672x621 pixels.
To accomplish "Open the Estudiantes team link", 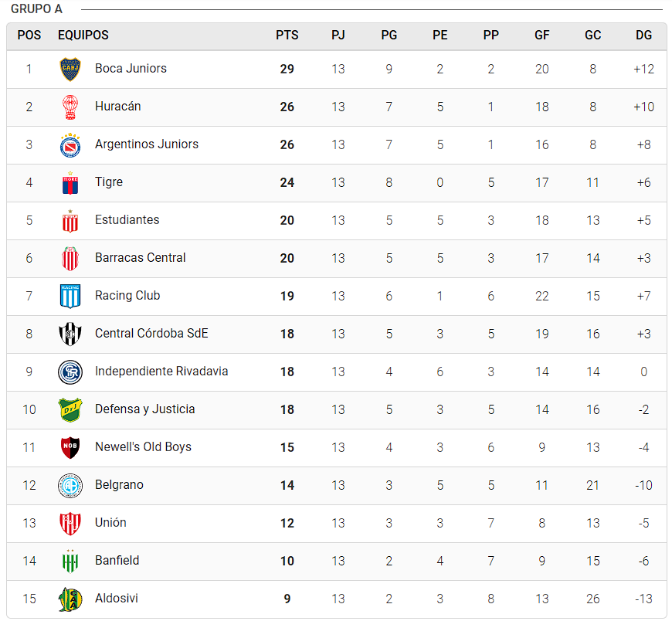I will pyautogui.click(x=127, y=220).
